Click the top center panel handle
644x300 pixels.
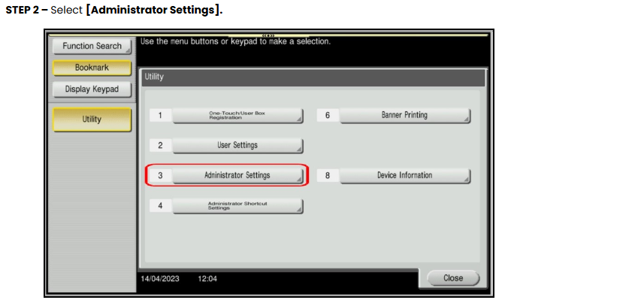tap(268, 36)
